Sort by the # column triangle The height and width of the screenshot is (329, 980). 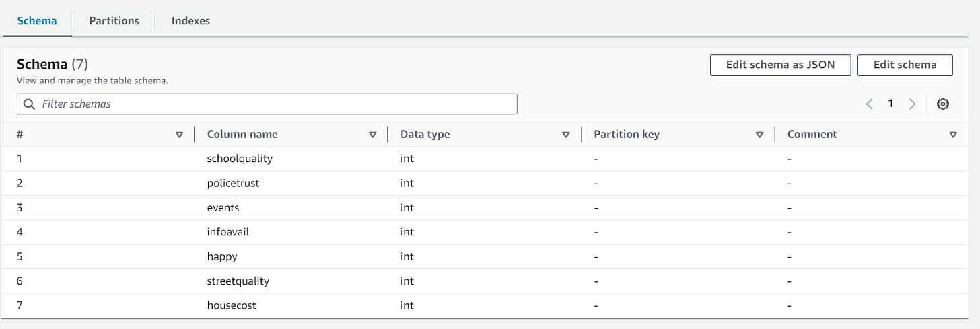(179, 135)
